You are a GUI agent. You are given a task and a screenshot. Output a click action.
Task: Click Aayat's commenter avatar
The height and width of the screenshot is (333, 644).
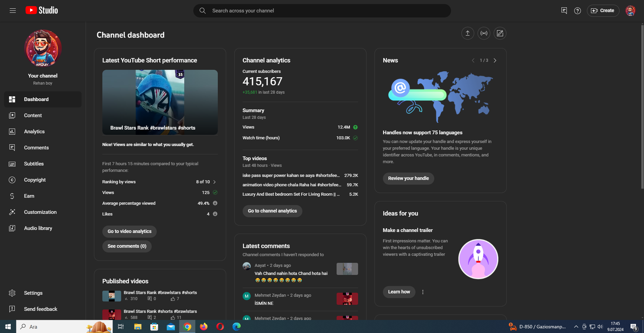(x=247, y=266)
